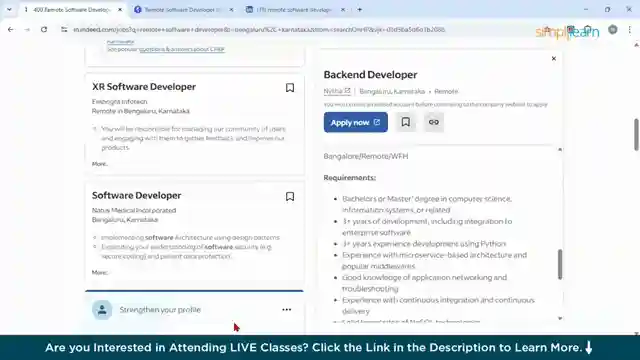The image size is (640, 360).
Task: Save the Backend Developer job
Action: tap(405, 122)
